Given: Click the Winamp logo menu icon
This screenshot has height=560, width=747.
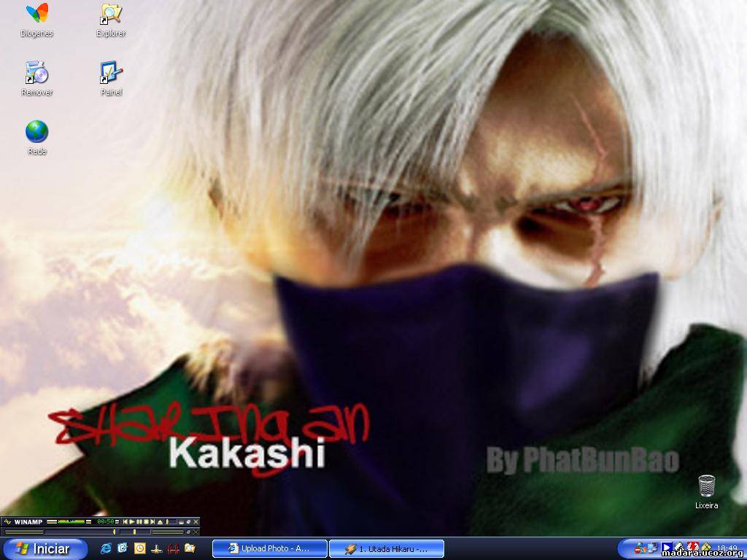Looking at the screenshot, I should coord(7,522).
